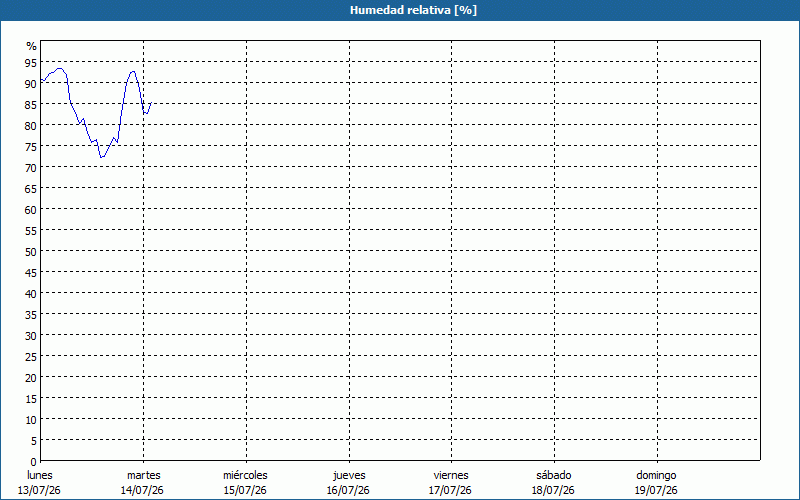Click the y-axis value '95'
Screen dimensions: 800x500
pos(31,63)
